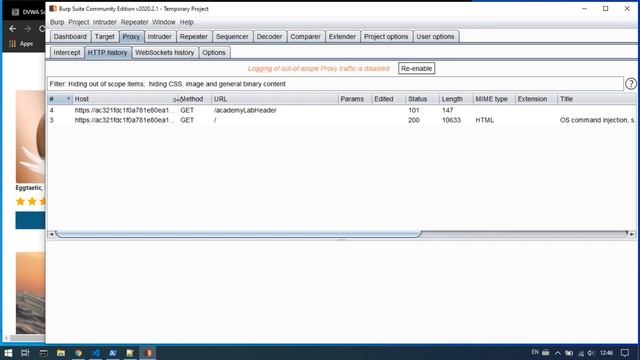Switch to the Target tab
Viewport: 640px width, 360px height.
click(x=104, y=37)
